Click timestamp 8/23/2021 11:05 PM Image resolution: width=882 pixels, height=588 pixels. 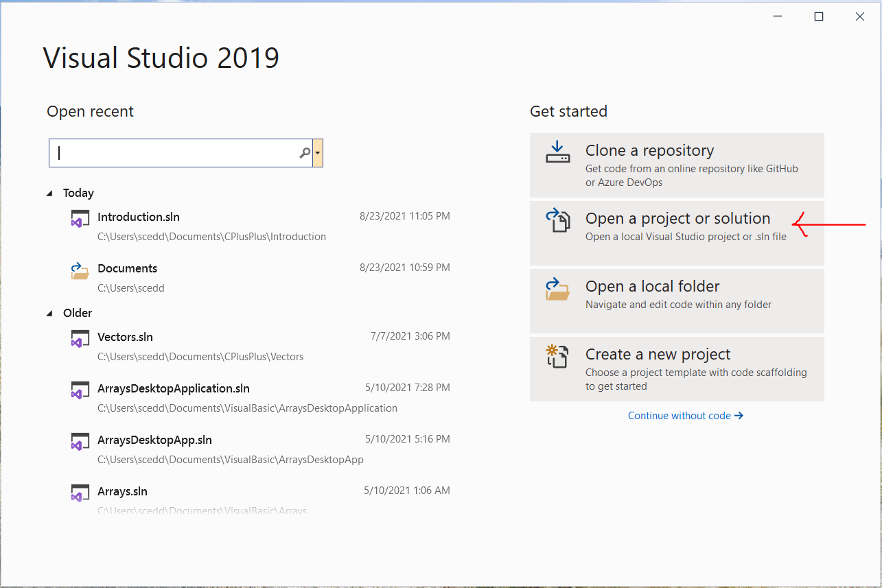click(x=405, y=216)
